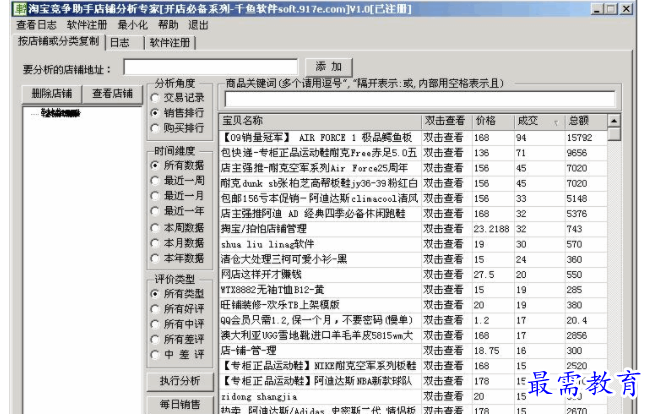Click the table scrollbar thumb

(x=614, y=134)
